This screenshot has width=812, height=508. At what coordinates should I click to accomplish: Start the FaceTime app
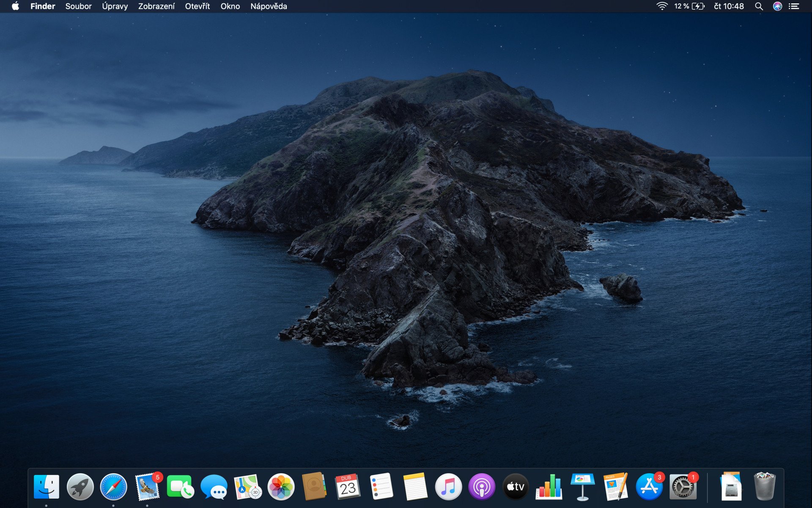pos(181,487)
